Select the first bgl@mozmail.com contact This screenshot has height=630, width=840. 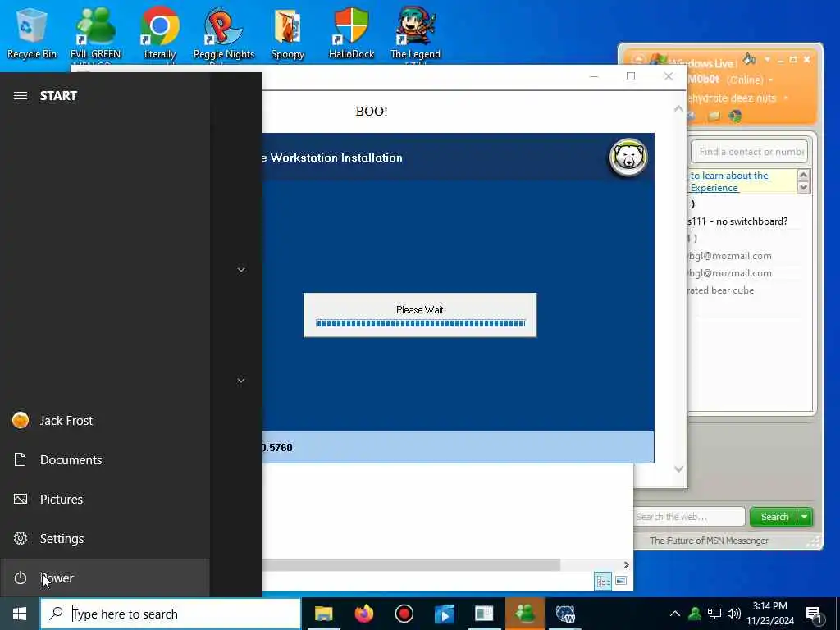point(730,256)
